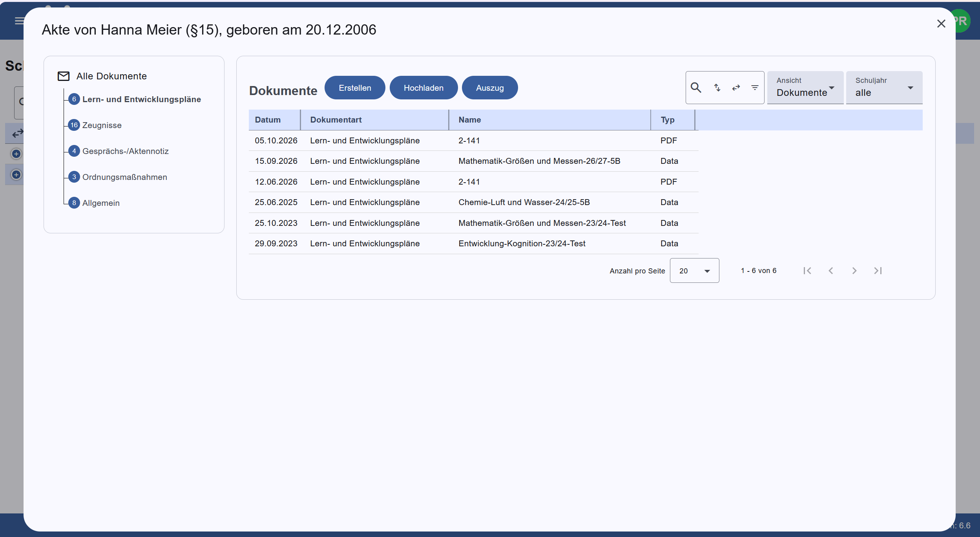Click the Erstellen button
Image resolution: width=980 pixels, height=537 pixels.
point(355,88)
